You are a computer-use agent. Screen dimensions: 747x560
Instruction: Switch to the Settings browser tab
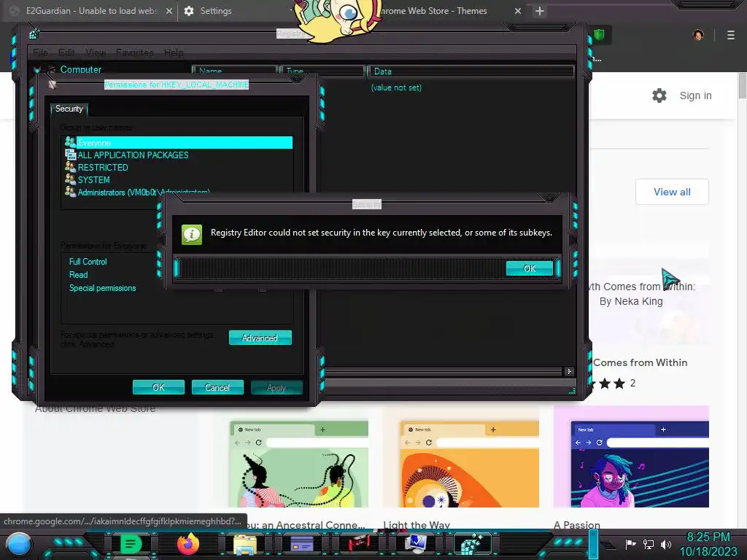click(215, 10)
